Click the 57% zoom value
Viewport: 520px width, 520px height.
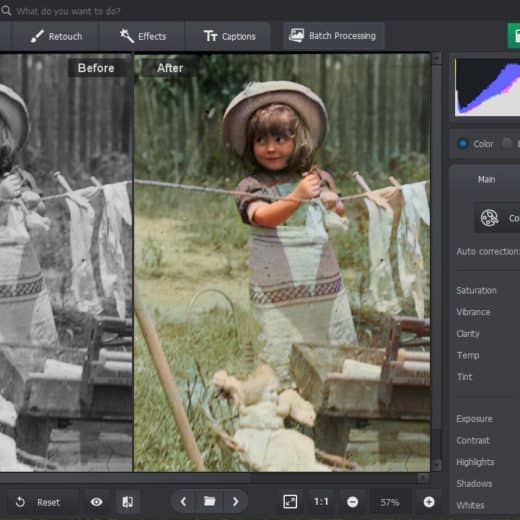(389, 502)
